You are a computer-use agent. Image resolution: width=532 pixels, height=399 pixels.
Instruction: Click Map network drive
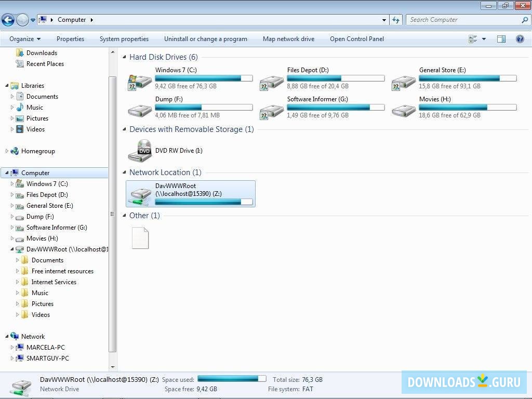tap(289, 39)
